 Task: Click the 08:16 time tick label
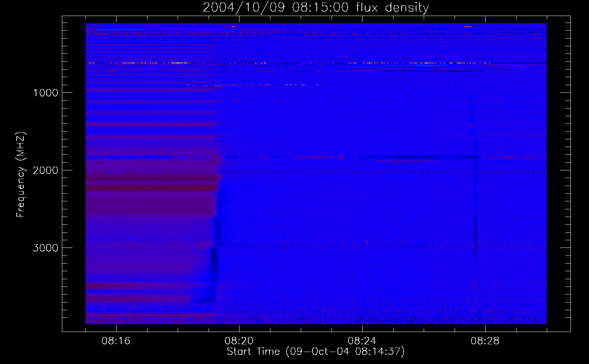coord(116,341)
